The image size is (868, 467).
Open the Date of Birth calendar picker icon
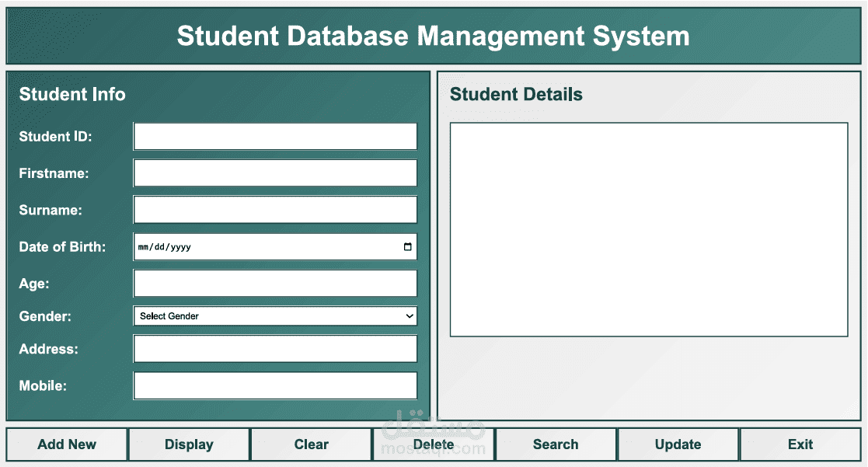click(407, 247)
